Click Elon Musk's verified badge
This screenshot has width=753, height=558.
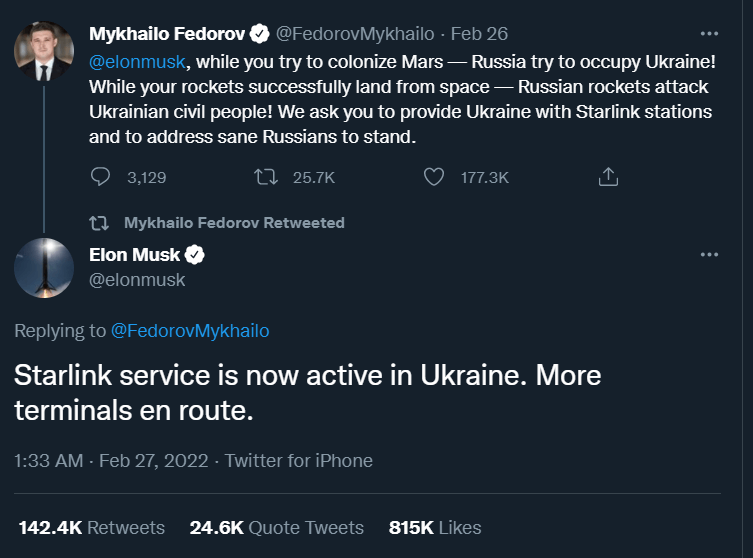195,255
